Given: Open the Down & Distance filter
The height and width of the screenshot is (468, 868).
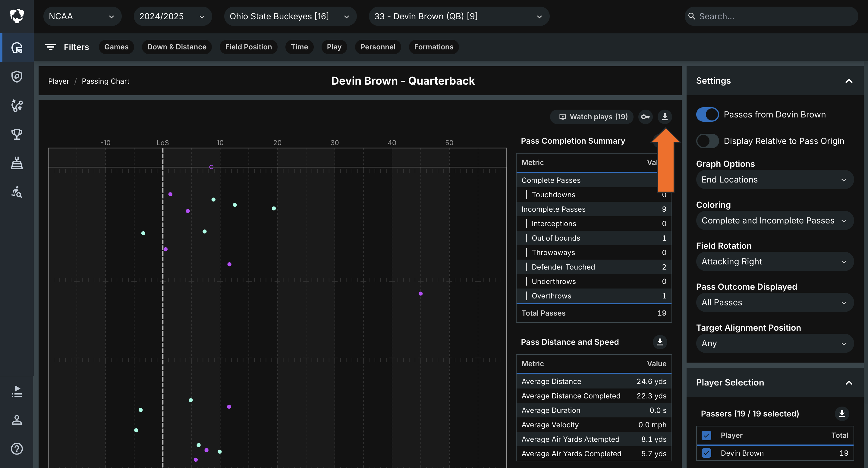Looking at the screenshot, I should (177, 47).
